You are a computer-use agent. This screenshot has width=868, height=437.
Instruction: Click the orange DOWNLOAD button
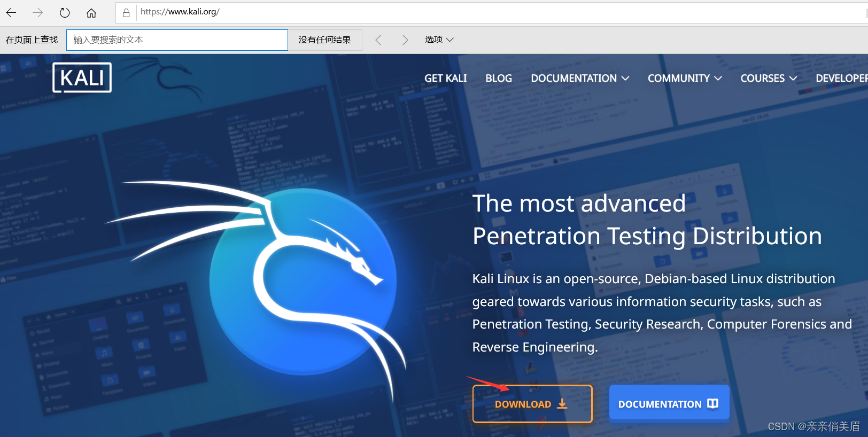(x=532, y=404)
